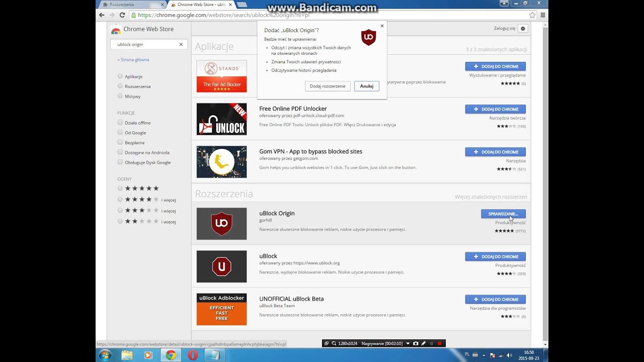
Task: Open the Windows Start button
Action: tap(105, 355)
